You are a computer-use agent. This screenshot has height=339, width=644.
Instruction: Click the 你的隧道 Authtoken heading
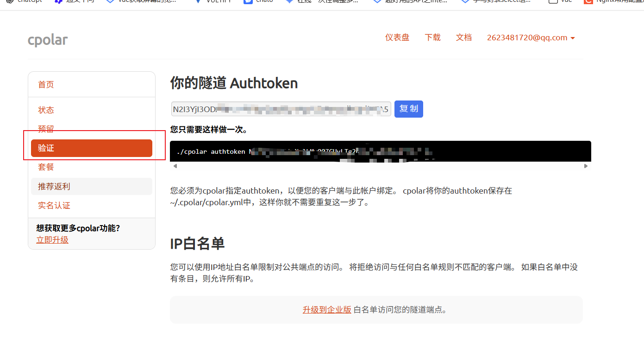234,83
